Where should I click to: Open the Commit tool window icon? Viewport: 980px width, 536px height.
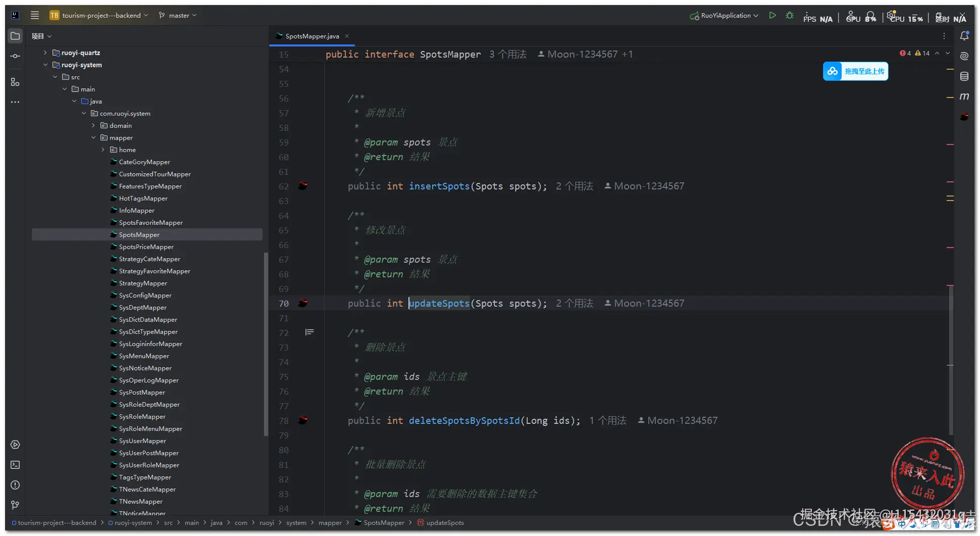click(x=15, y=56)
